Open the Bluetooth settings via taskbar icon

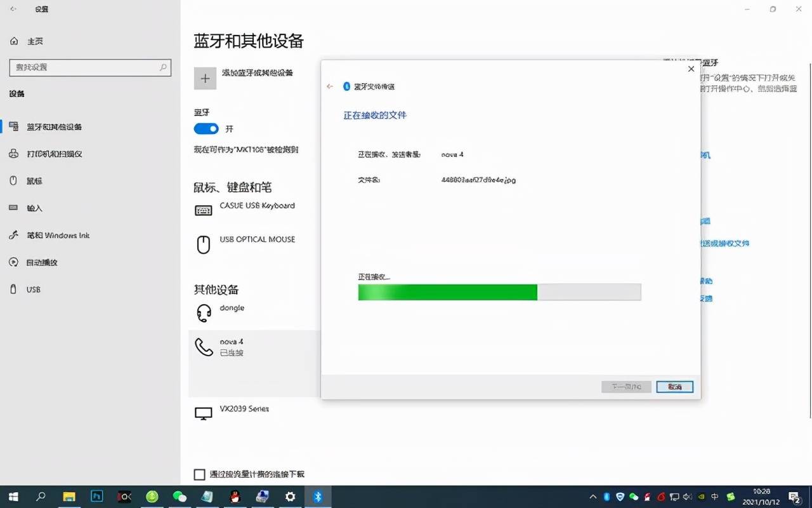(x=317, y=497)
